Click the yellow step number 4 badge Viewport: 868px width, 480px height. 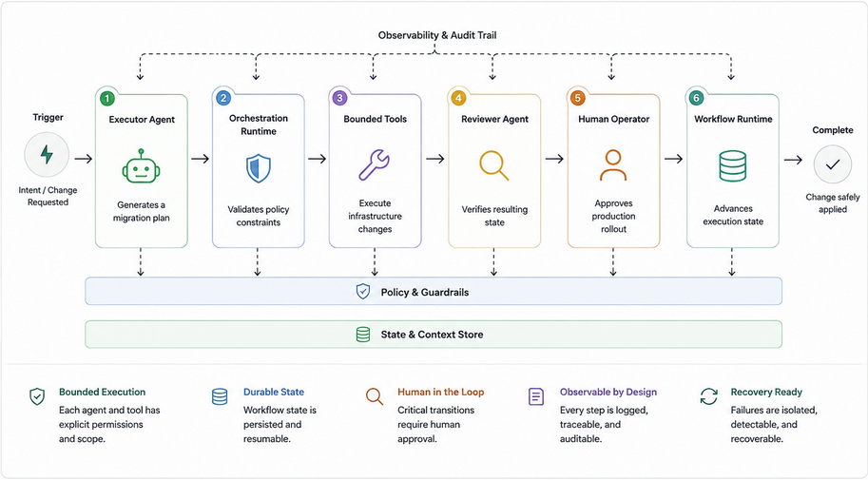point(458,98)
